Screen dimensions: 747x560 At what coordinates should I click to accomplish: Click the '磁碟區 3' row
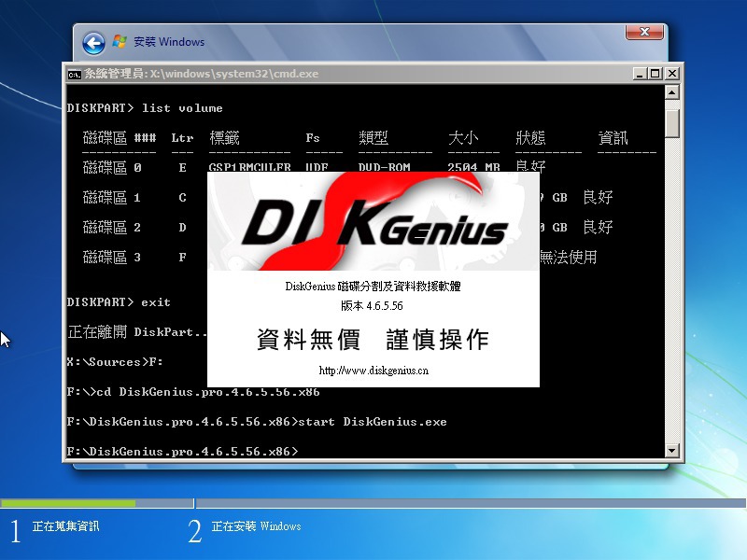(x=340, y=258)
